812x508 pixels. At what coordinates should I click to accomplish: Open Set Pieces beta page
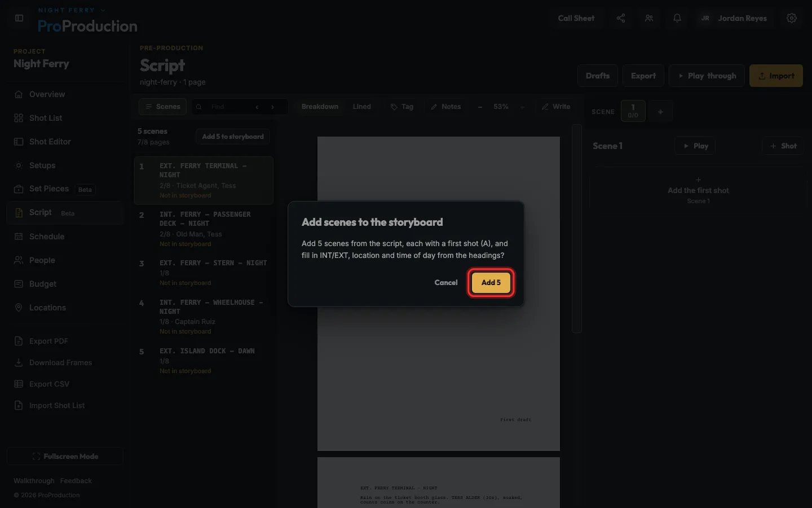65,189
